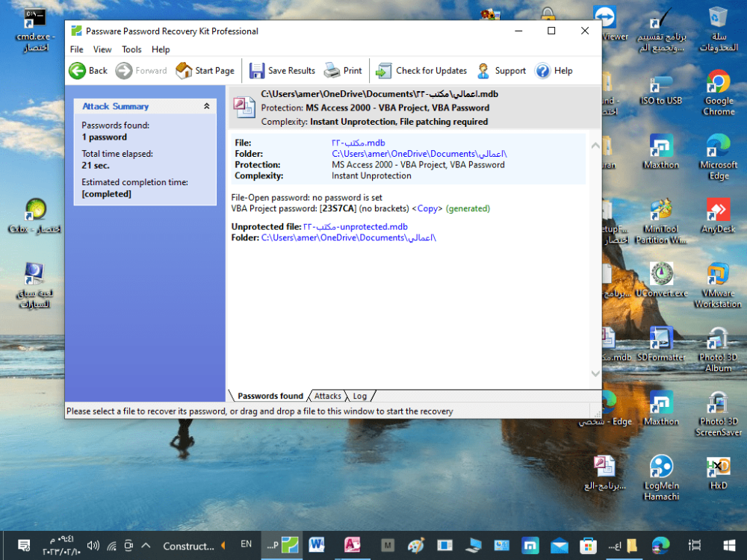This screenshot has width=747, height=560.
Task: Select the Photo! 3D Album icon
Action: (x=718, y=349)
